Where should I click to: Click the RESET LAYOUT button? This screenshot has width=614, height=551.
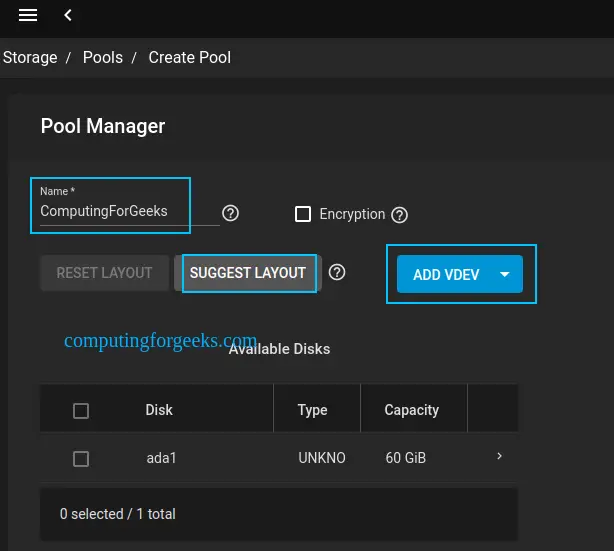tap(105, 273)
